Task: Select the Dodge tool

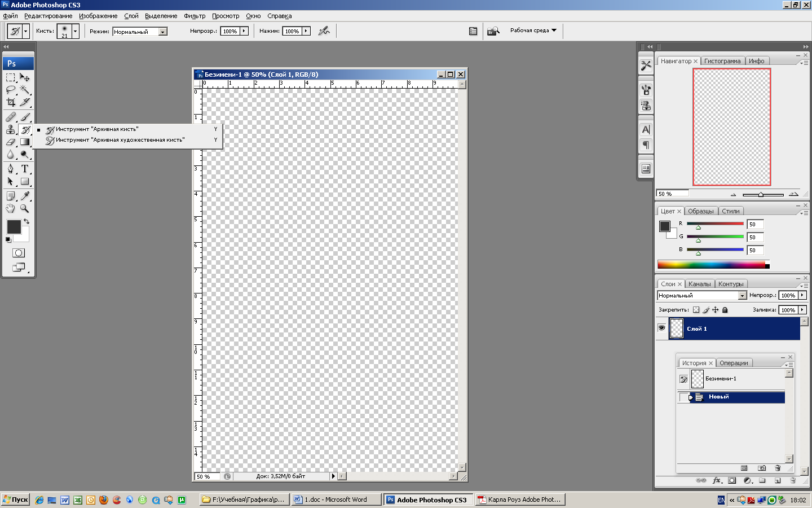Action: [25, 155]
